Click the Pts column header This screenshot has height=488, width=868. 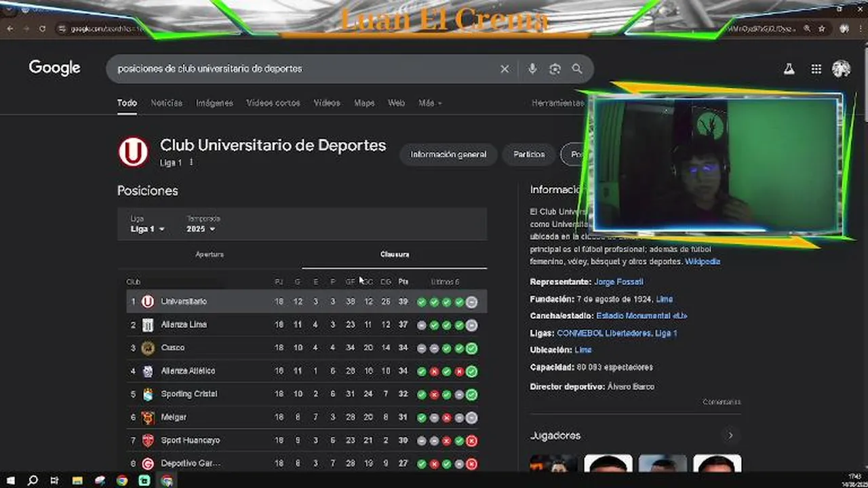coord(403,282)
